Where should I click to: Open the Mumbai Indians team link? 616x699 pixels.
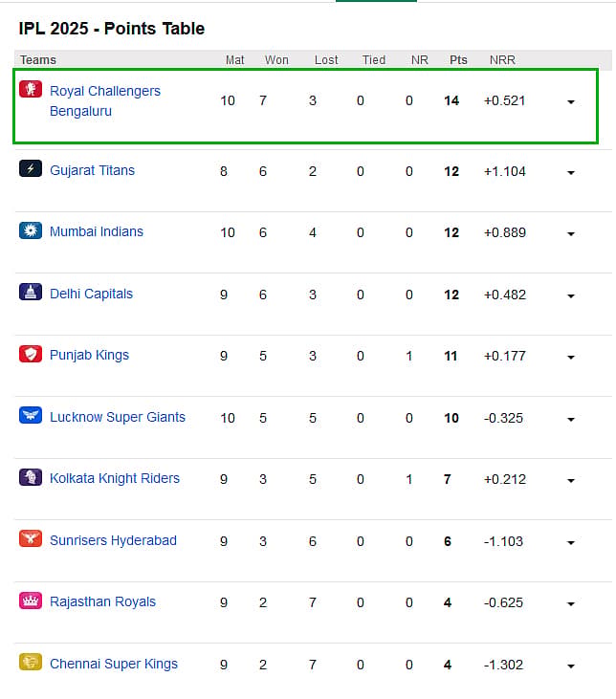[97, 231]
